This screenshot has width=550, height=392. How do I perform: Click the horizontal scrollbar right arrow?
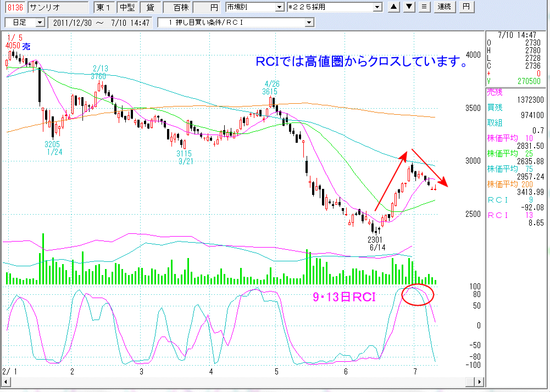[480, 381]
